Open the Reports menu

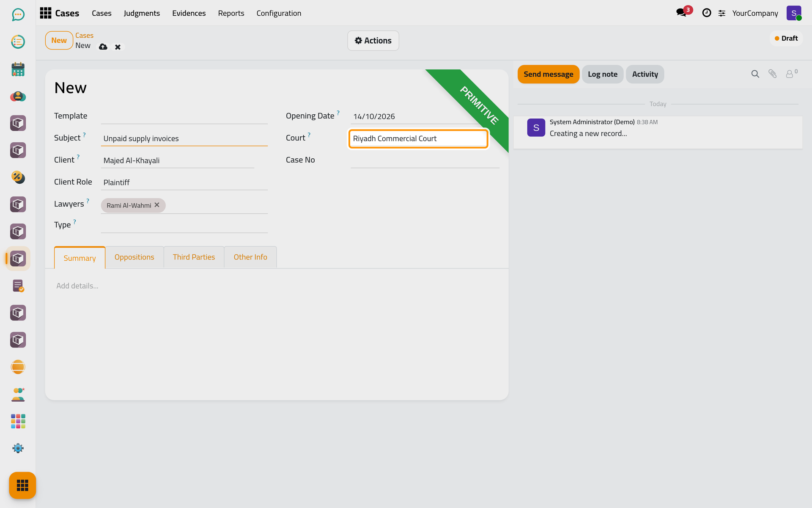231,13
